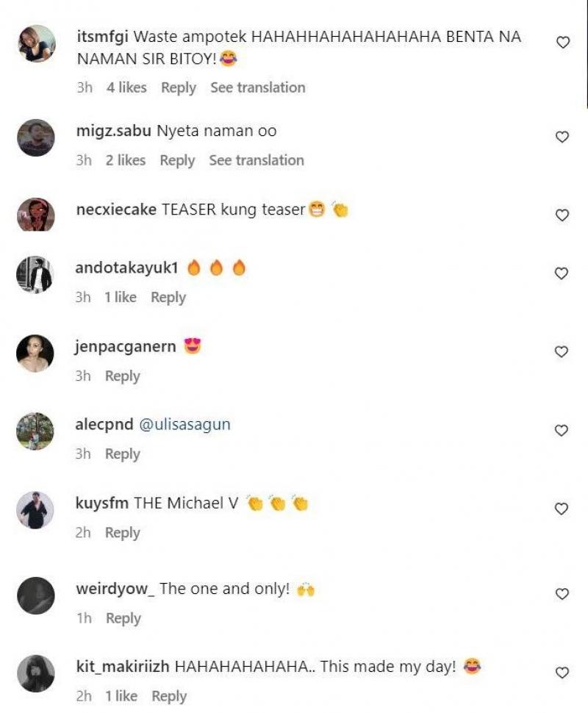Heart jenpacganern's heart-eyes comment
Screen dimensions: 588x713
click(562, 353)
